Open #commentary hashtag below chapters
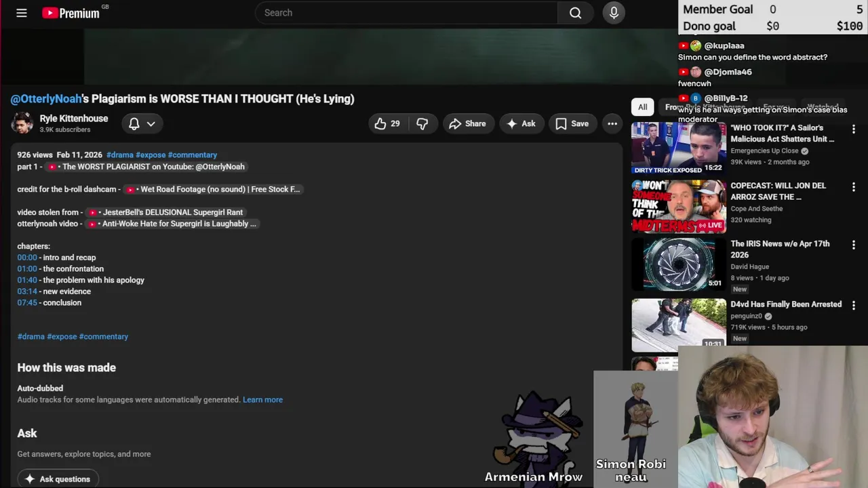 104,336
